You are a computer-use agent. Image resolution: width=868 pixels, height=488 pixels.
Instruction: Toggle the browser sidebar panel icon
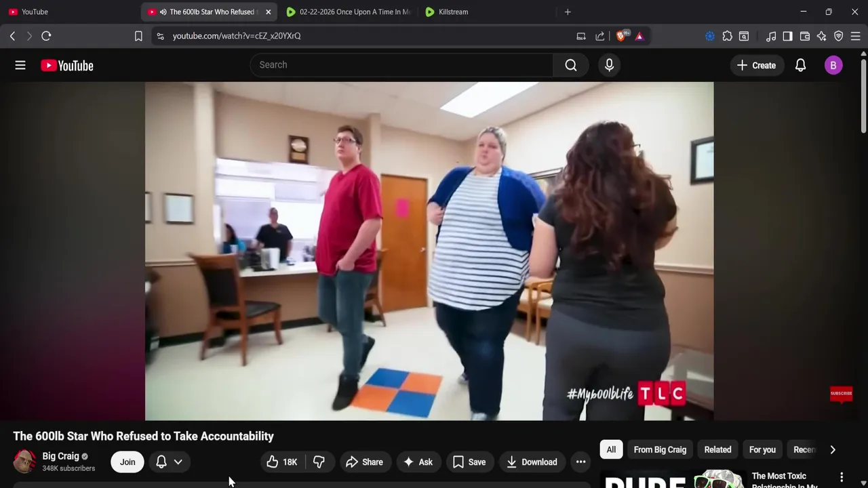787,36
